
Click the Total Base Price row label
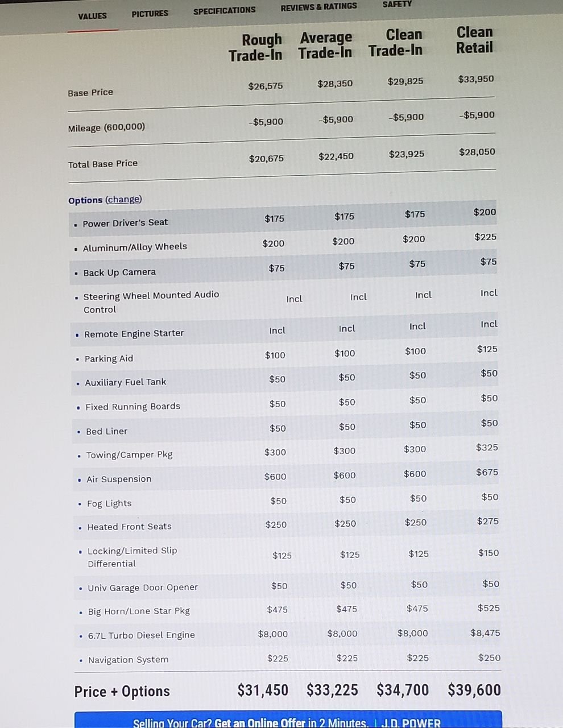103,164
